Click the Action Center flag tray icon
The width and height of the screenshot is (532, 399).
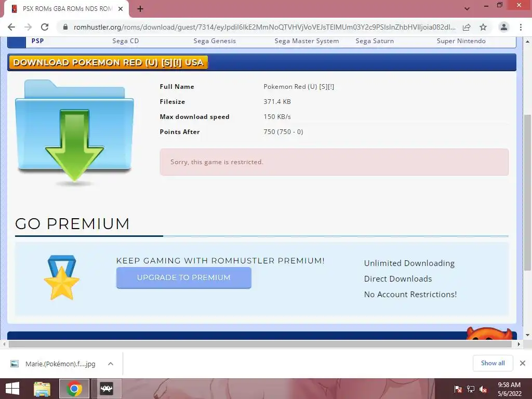coord(458,389)
